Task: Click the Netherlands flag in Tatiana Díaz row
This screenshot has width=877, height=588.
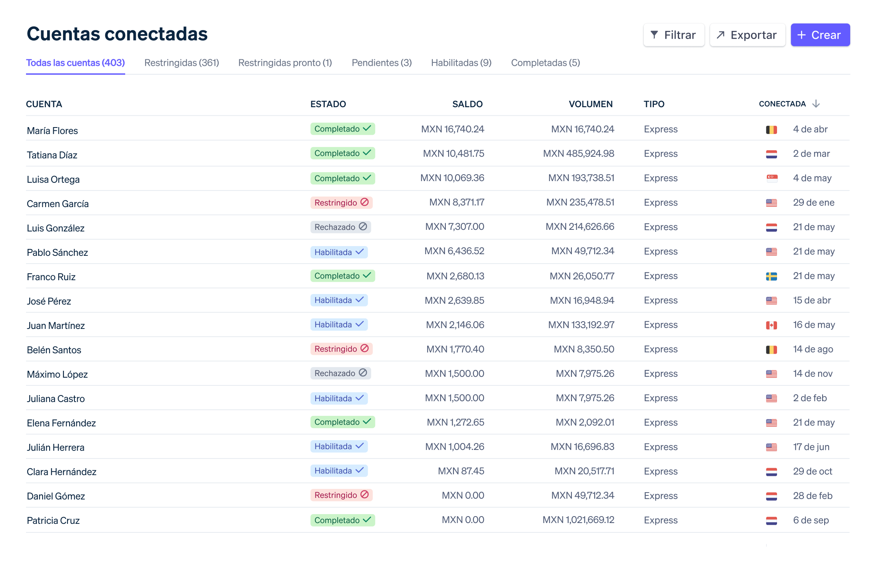Action: 771,154
